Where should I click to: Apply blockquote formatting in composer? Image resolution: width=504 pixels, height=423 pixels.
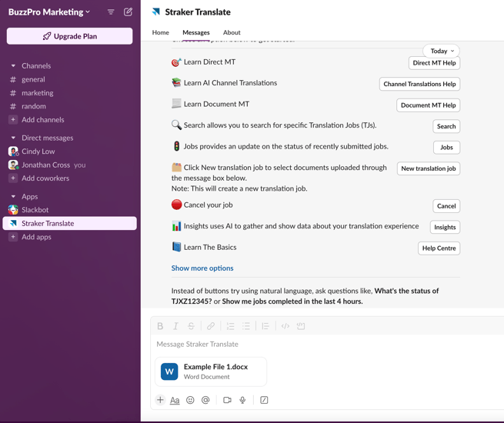(265, 326)
